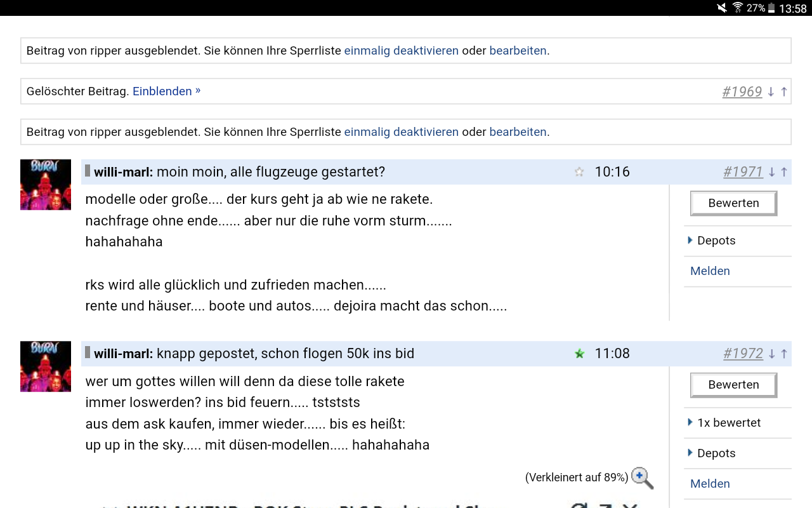Viewport: 812px width, 508px height.
Task: Click the small post marker icon before willi-marl's name
Action: (87, 171)
